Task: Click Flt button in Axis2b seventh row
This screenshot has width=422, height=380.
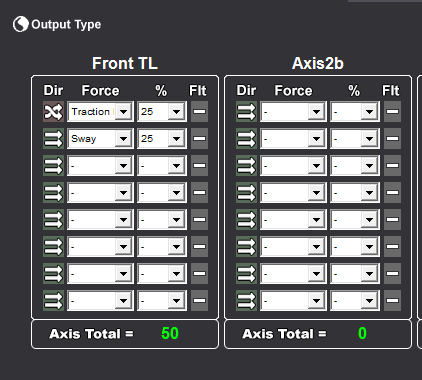Action: (x=392, y=274)
